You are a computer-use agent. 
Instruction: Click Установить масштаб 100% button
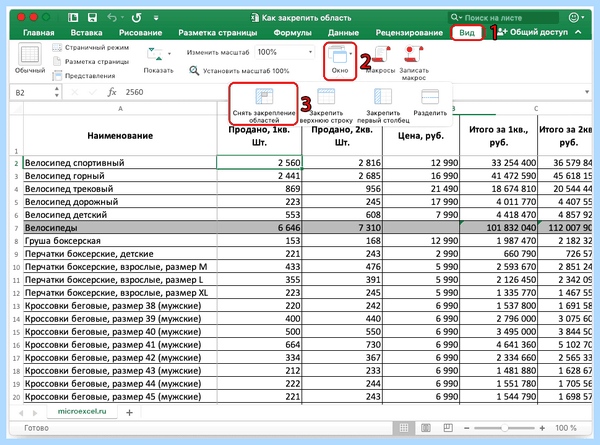240,71
